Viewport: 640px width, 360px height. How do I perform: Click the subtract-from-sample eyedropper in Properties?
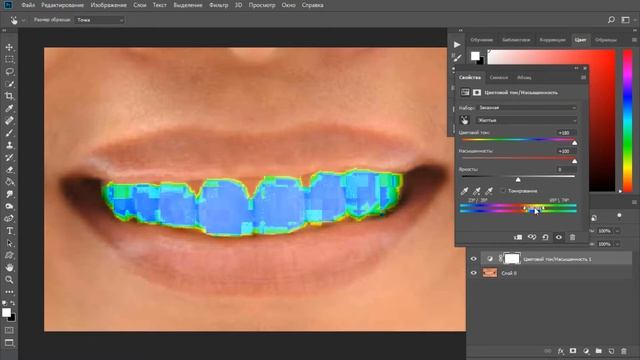click(x=489, y=191)
